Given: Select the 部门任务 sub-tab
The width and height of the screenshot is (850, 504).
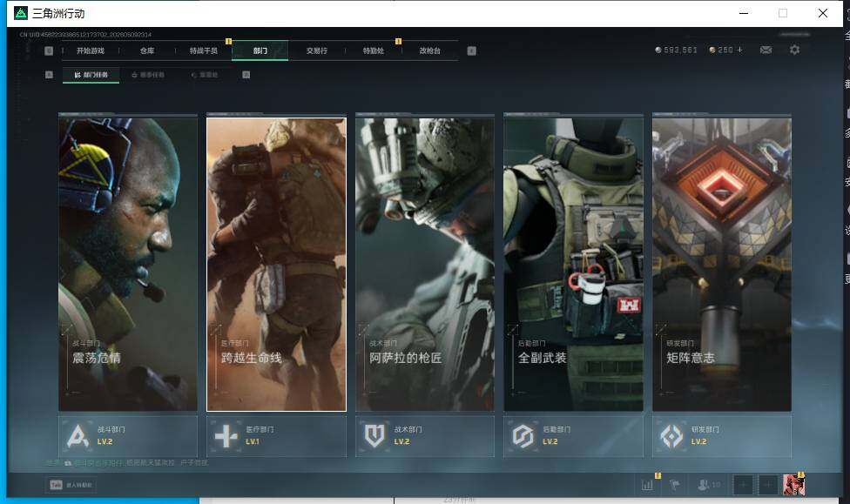Looking at the screenshot, I should pos(91,75).
